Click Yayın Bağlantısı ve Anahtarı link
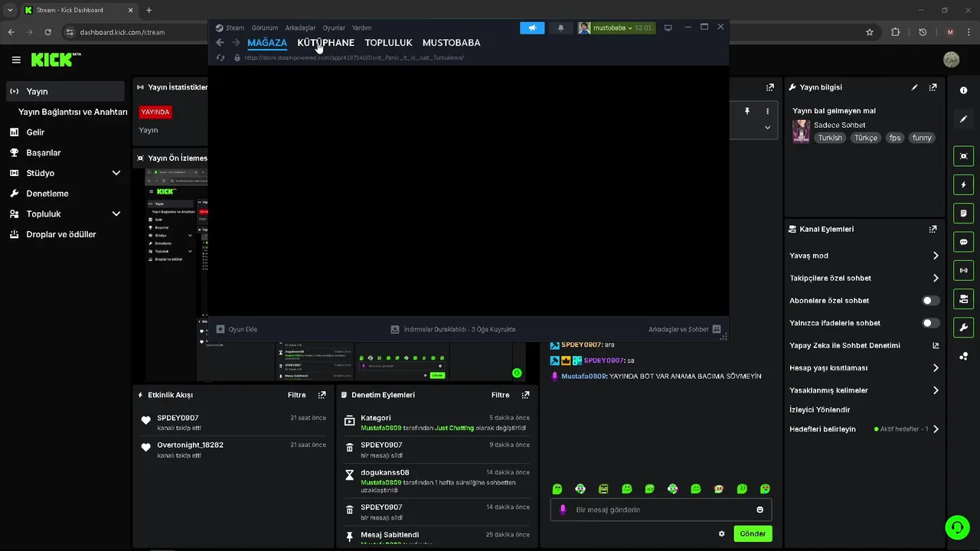 (73, 112)
